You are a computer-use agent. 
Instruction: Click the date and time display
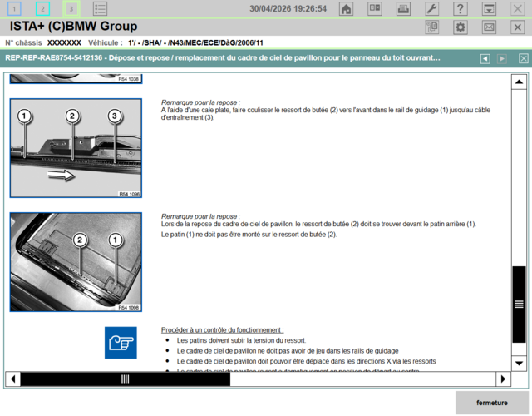(x=288, y=9)
